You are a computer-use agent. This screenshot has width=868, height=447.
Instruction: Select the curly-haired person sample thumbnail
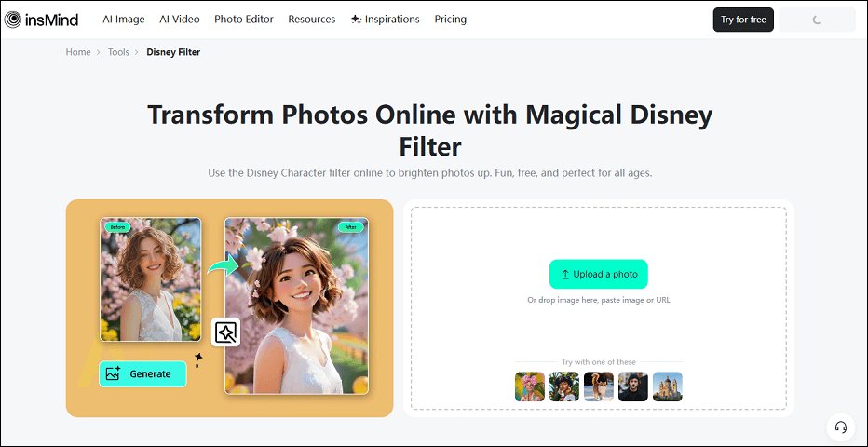pos(564,386)
